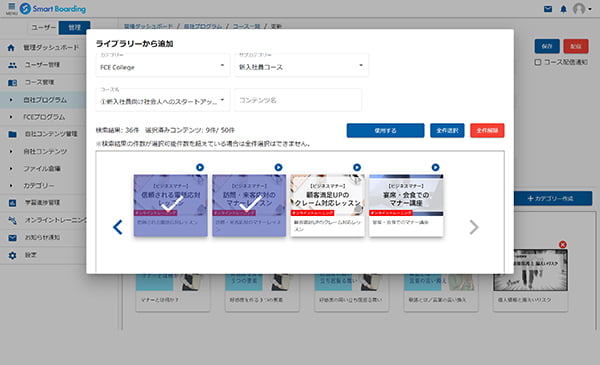600x365 pixels.
Task: Toggle the コース配信通知 checkbox
Action: pyautogui.click(x=538, y=62)
